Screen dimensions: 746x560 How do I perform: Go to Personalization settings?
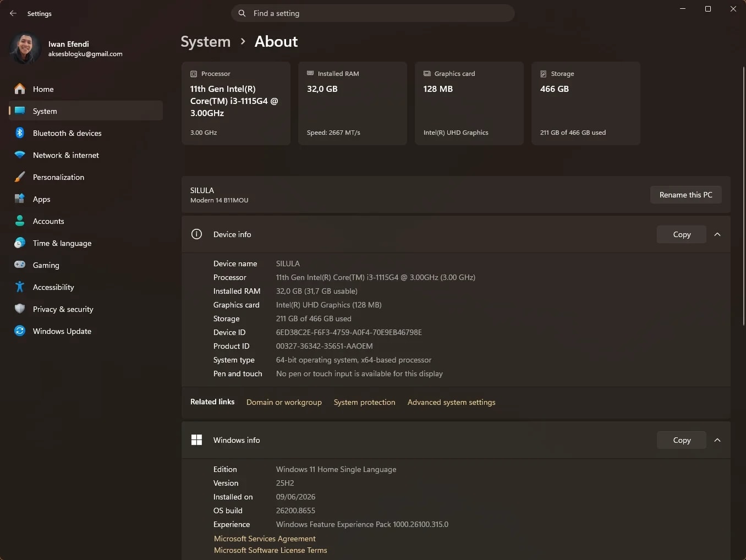click(x=86, y=177)
